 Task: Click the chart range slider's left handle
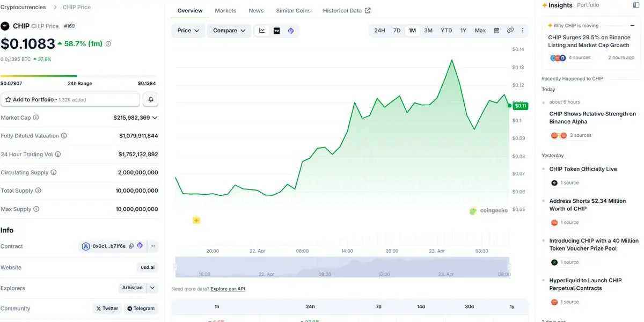click(x=175, y=267)
